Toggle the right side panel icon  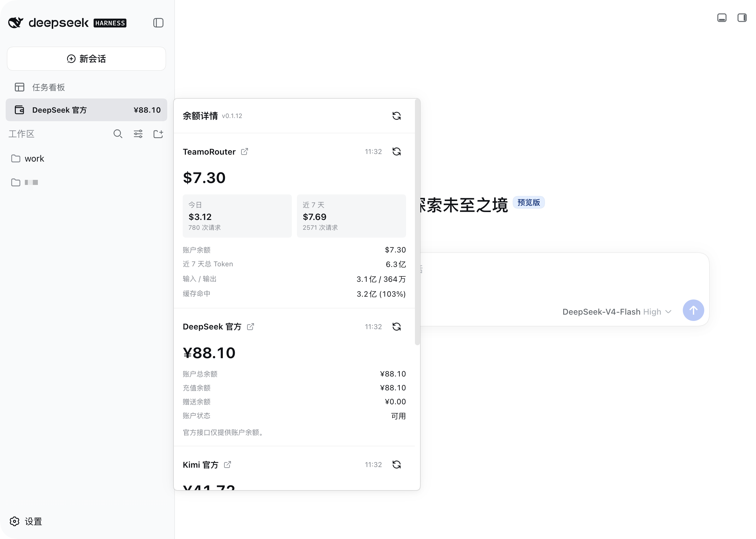[x=742, y=18]
